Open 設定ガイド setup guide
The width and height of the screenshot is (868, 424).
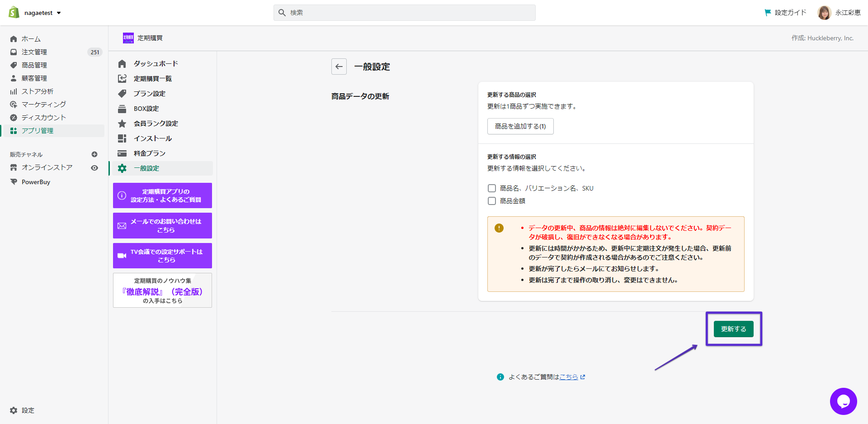point(785,13)
